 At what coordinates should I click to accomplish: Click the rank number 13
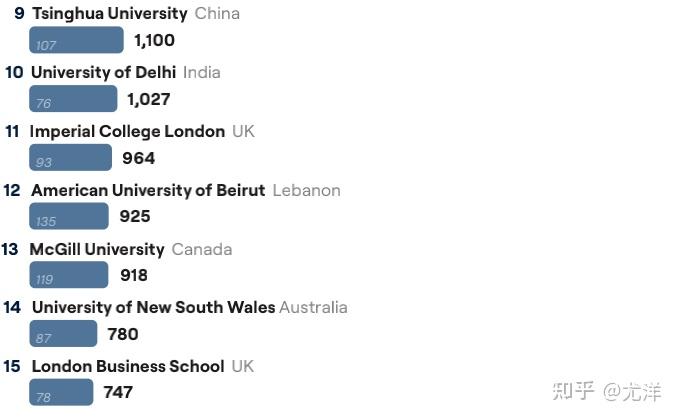(x=10, y=249)
